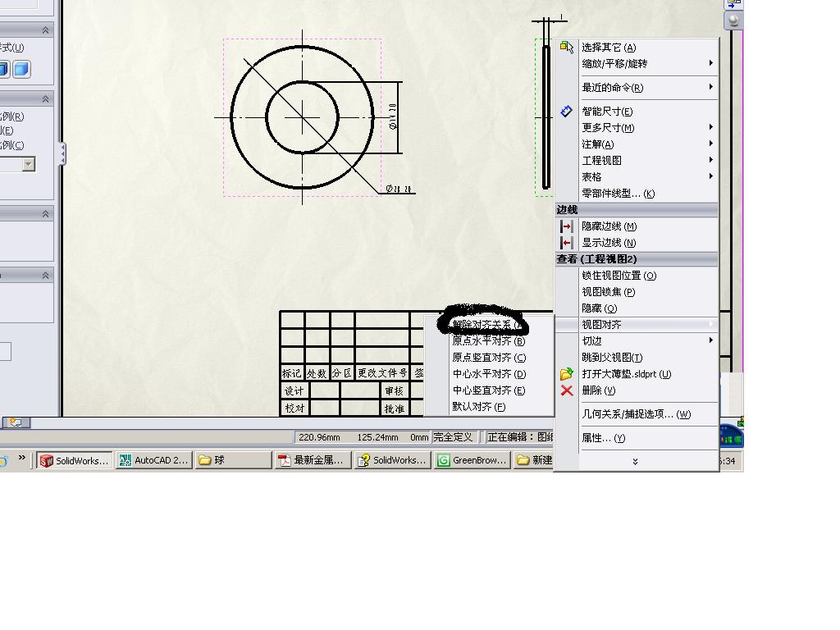This screenshot has height=630, width=840.
Task: Click the sphere icon at top right
Action: click(x=733, y=21)
